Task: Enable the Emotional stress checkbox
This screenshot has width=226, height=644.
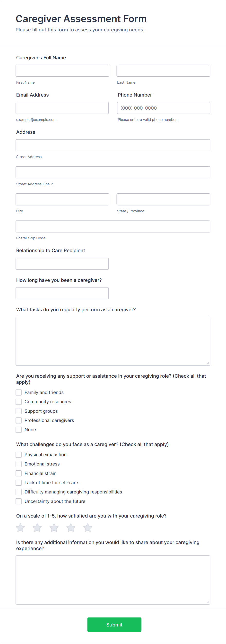Action: 18,464
